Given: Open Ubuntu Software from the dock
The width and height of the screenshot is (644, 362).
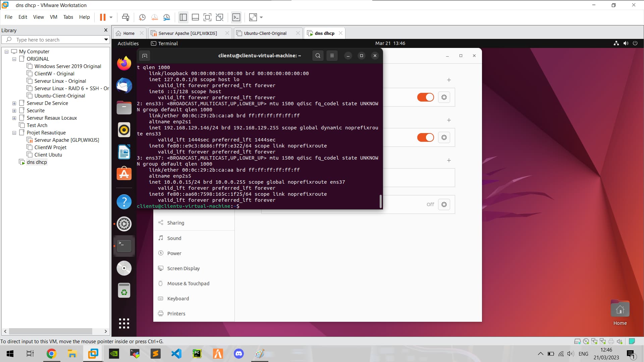Looking at the screenshot, I should point(124,174).
